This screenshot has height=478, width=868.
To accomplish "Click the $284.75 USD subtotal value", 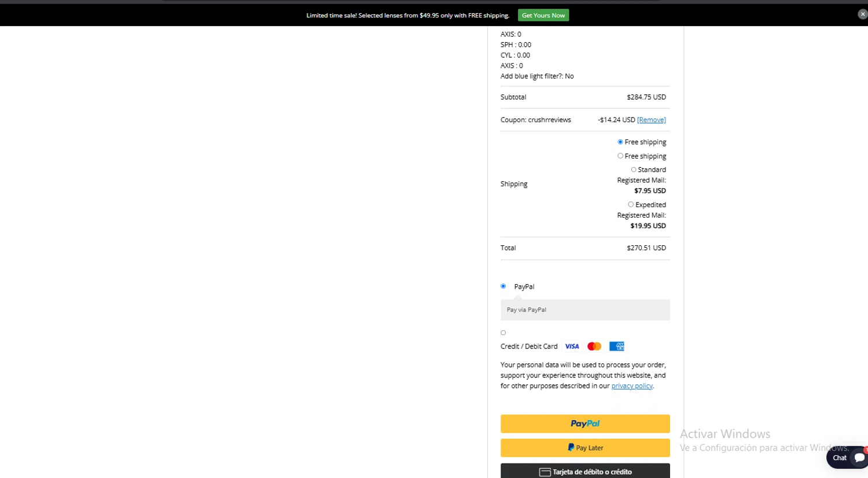I will point(646,97).
